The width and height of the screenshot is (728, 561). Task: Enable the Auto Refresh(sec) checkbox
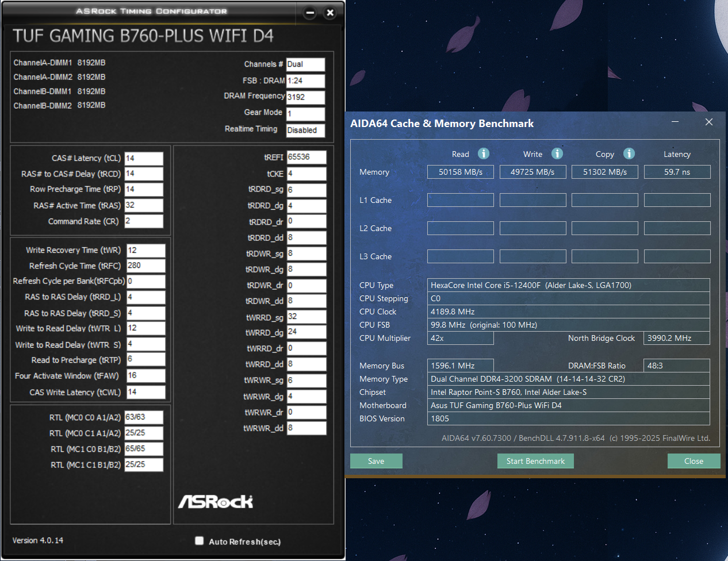(x=200, y=541)
